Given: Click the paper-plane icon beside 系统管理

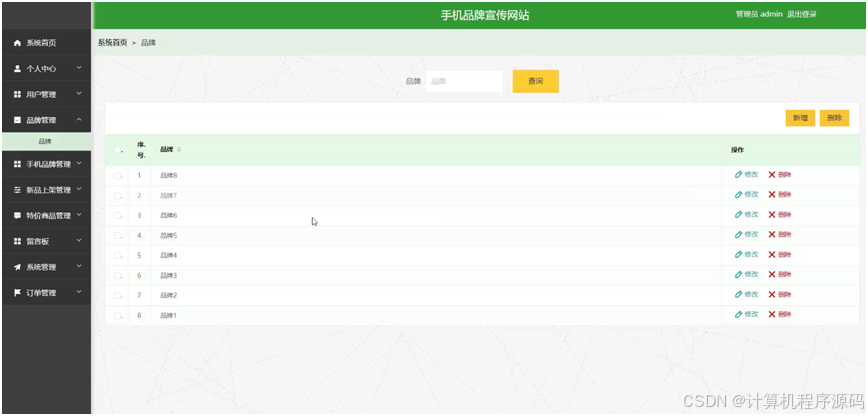Looking at the screenshot, I should pyautogui.click(x=17, y=267).
